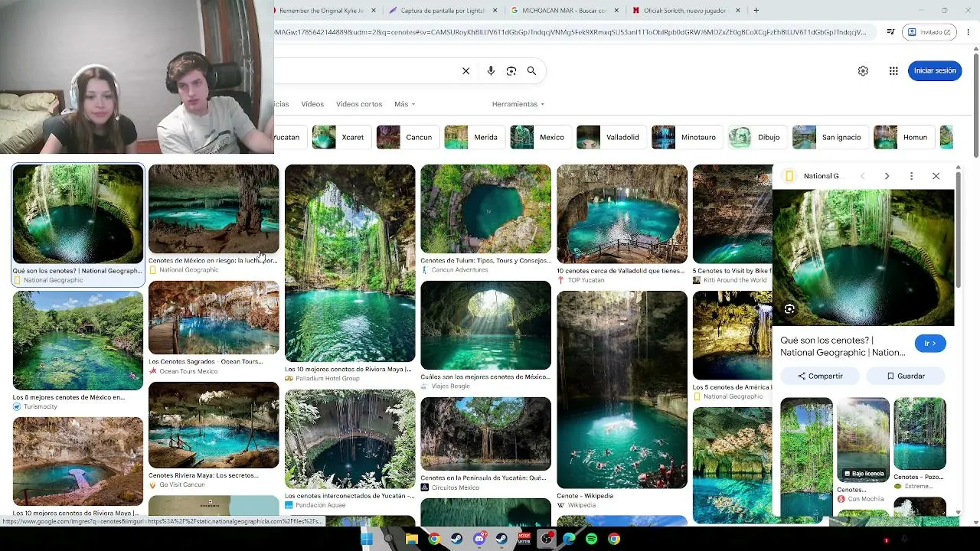Viewport: 980px width, 551px height.
Task: Open Spotify from the taskbar
Action: 591,539
